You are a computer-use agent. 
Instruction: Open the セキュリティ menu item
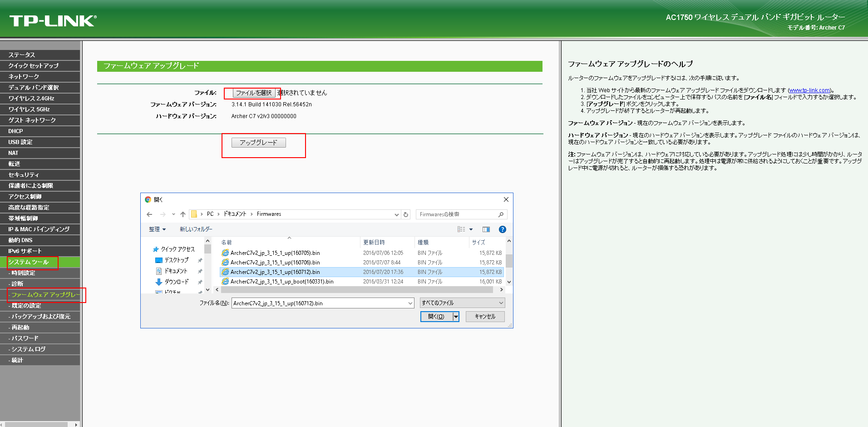(40, 175)
